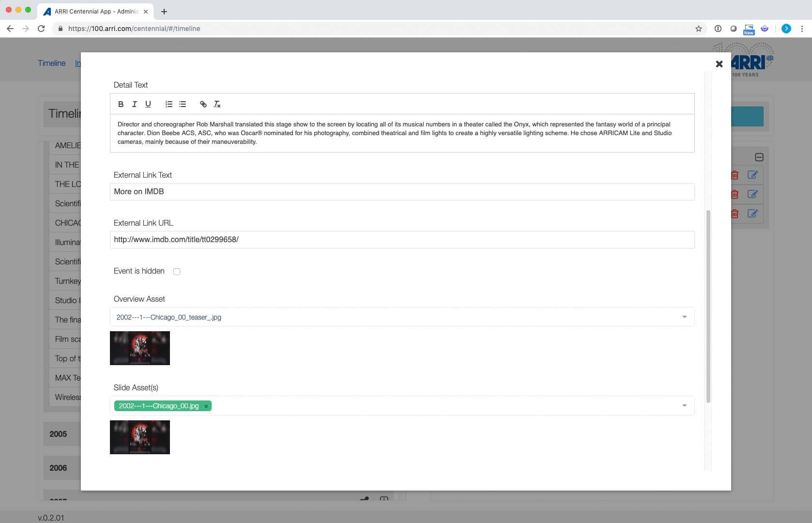
Task: Click the first blue edit pencil icon
Action: (752, 175)
